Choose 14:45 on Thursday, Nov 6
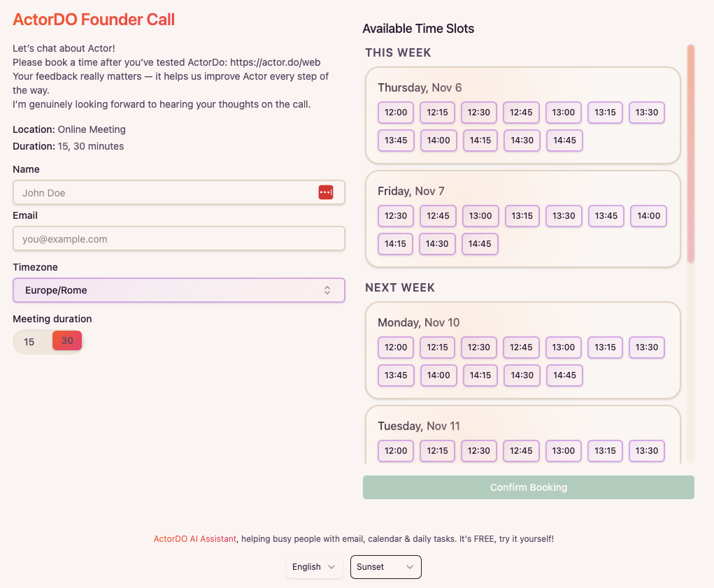The image size is (714, 588). (x=564, y=141)
